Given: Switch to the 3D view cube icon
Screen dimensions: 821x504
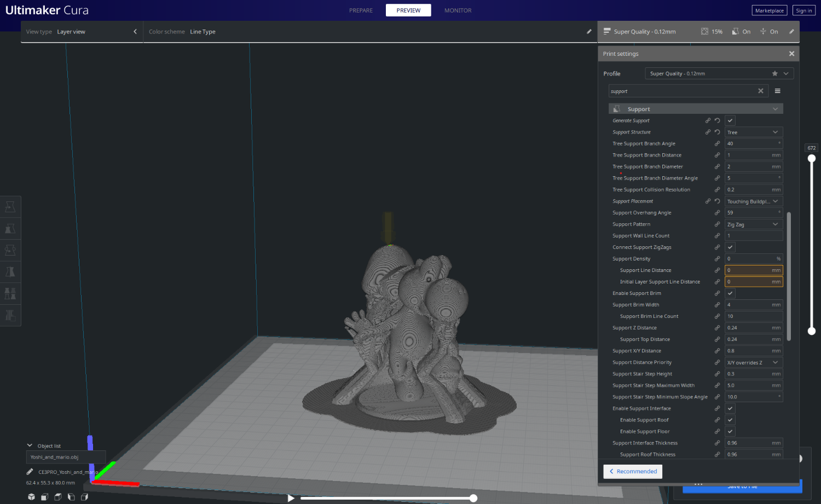Looking at the screenshot, I should (x=31, y=497).
